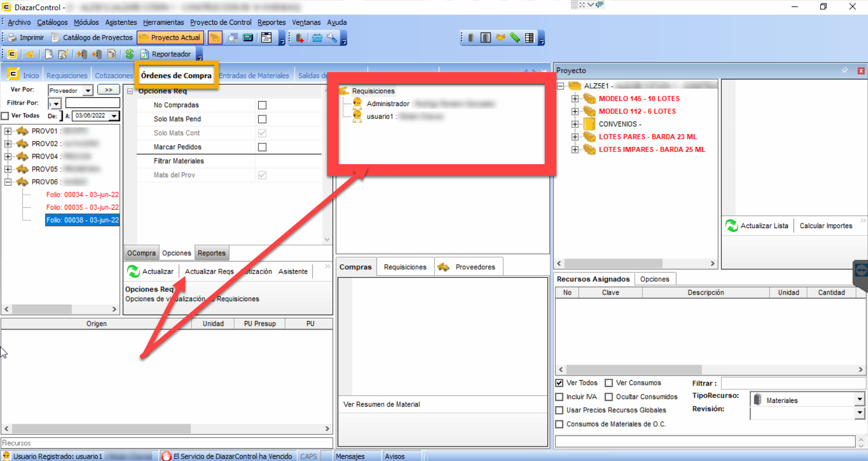868x461 pixels.
Task: Open the TipoRecurso Materiales dropdown
Action: click(859, 400)
